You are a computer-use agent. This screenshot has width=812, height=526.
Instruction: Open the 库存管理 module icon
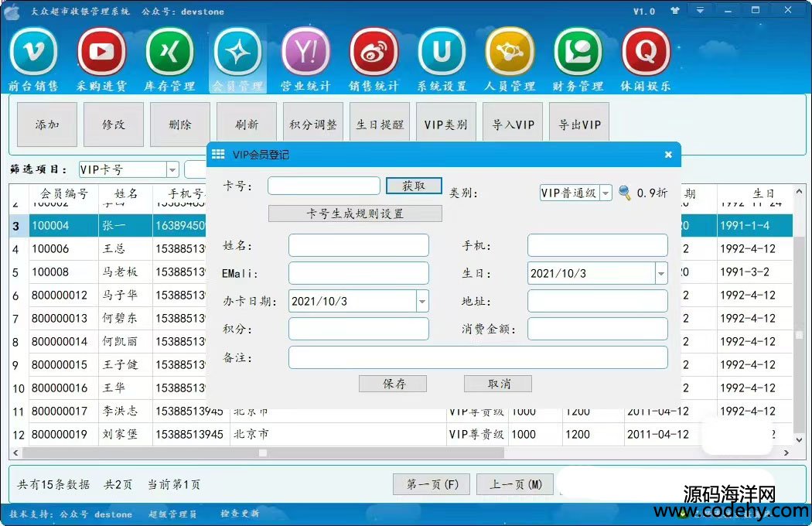point(169,60)
